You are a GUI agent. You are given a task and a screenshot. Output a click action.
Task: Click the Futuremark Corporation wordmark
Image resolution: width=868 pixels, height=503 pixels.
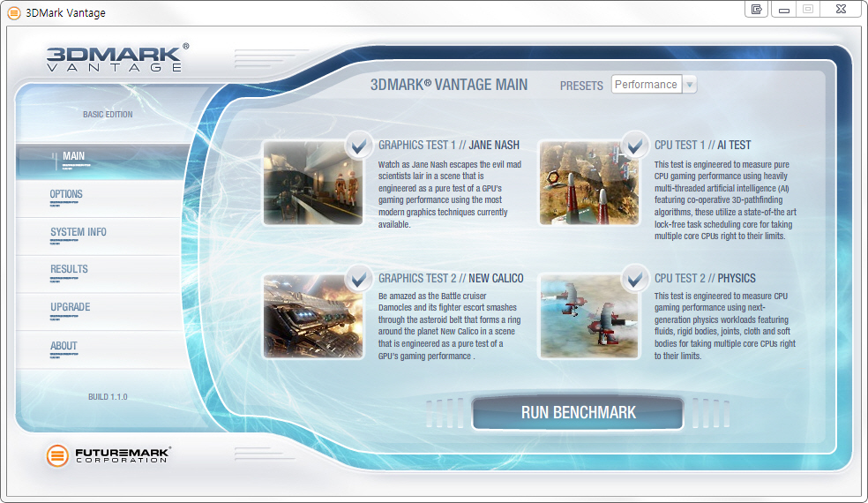coord(123,455)
